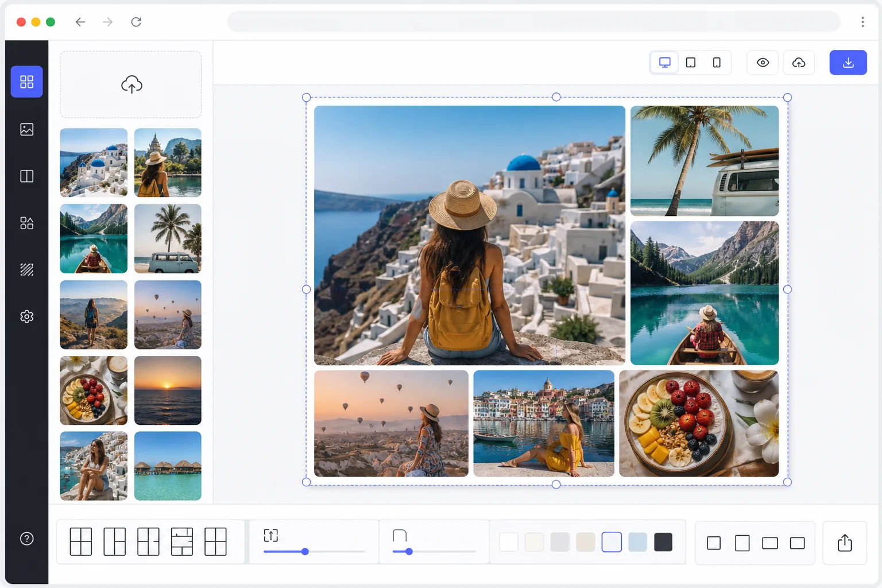The image size is (882, 588).
Task: Pick the dark charcoal background swatch
Action: (663, 542)
